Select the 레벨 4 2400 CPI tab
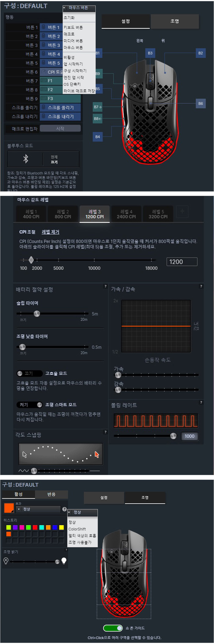The image size is (214, 644). pos(126,214)
